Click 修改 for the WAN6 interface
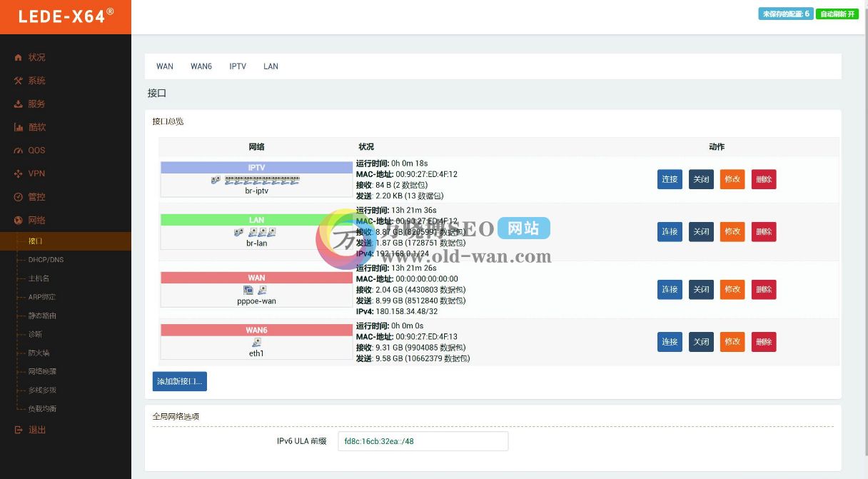Viewport: 868px width, 479px height. [732, 342]
